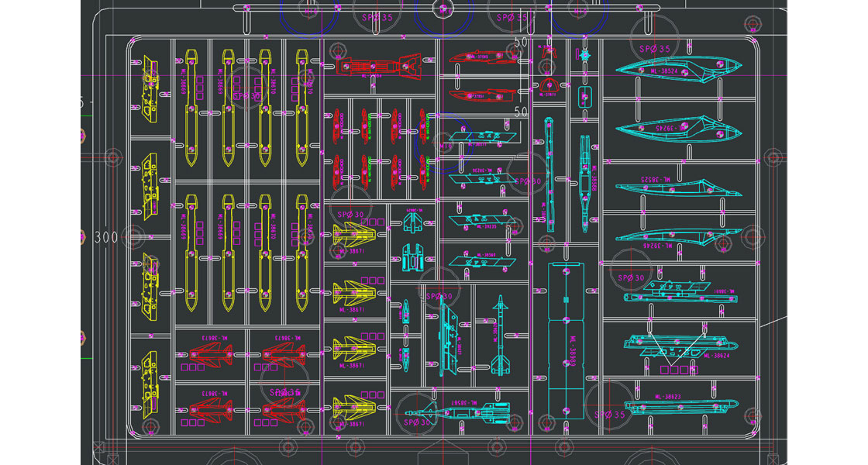Viewport: 868px width, 465px height.
Task: Click the ML-38624 part label
Action: pos(718,356)
